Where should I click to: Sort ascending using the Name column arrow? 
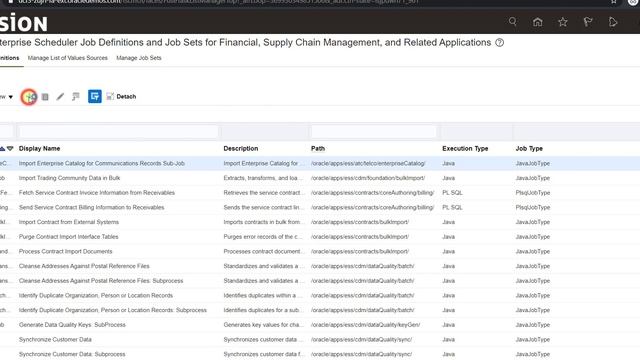pyautogui.click(x=2, y=149)
